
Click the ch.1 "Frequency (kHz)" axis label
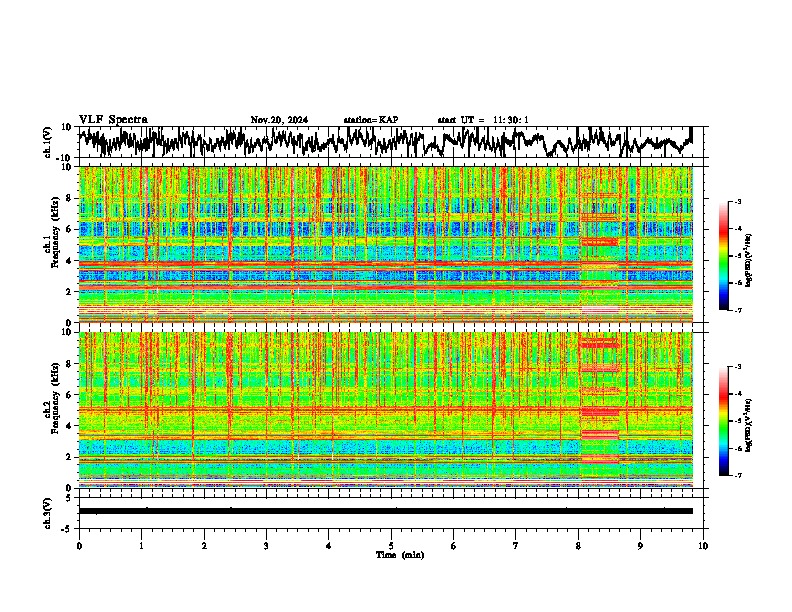pos(56,232)
